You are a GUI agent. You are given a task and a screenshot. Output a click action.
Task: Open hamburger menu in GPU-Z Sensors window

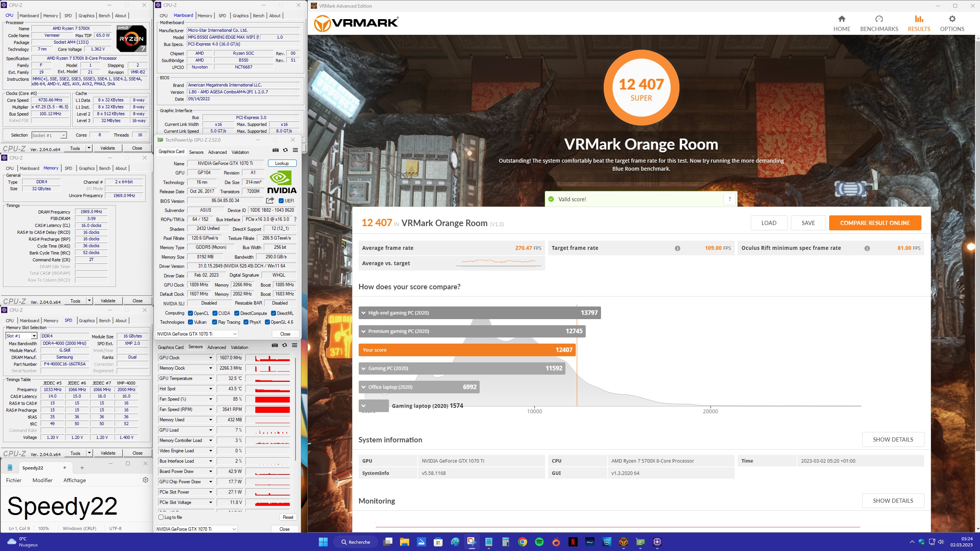point(294,345)
